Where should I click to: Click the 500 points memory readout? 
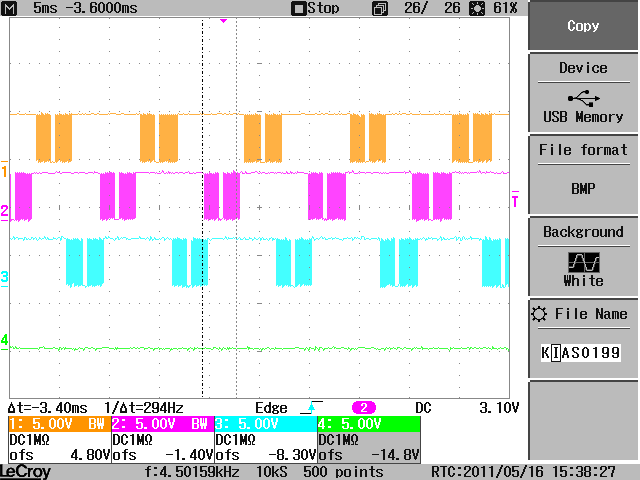coord(343,472)
